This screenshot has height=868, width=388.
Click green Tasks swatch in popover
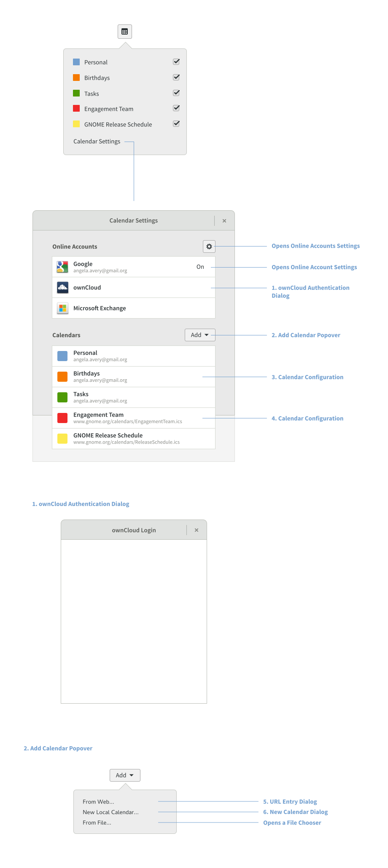[76, 93]
